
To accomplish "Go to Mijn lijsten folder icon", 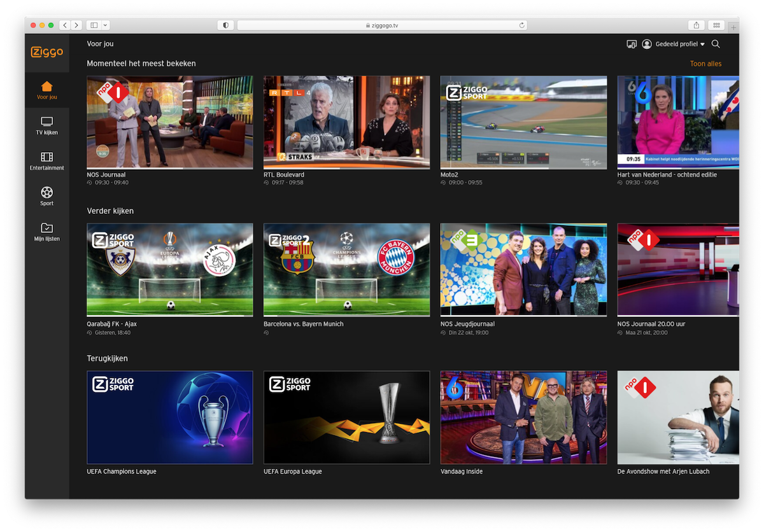I will coord(46,228).
